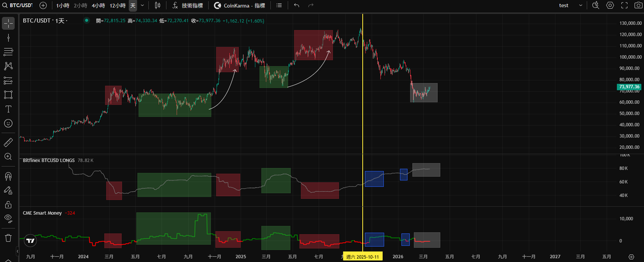Image resolution: width=644 pixels, height=262 pixels.
Task: Open 技術指標 indicators dialog
Action: pos(187,5)
